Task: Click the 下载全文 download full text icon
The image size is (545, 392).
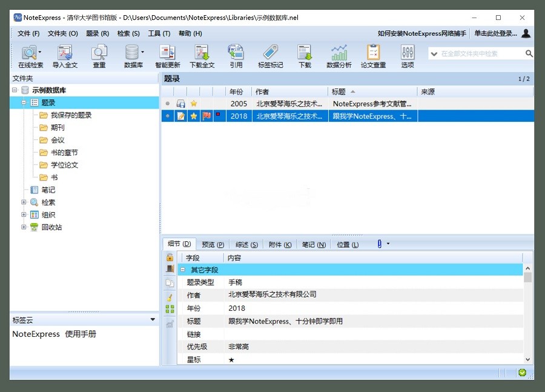Action: [x=202, y=56]
